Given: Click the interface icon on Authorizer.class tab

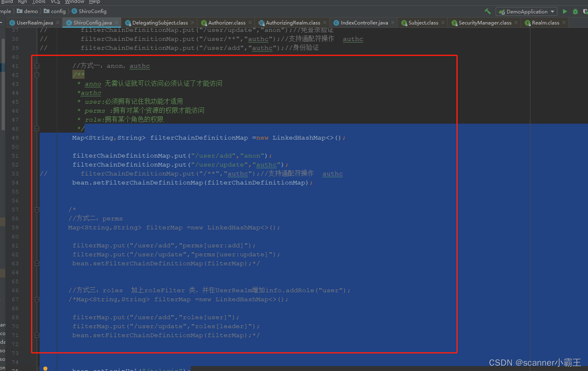Looking at the screenshot, I should coord(204,23).
